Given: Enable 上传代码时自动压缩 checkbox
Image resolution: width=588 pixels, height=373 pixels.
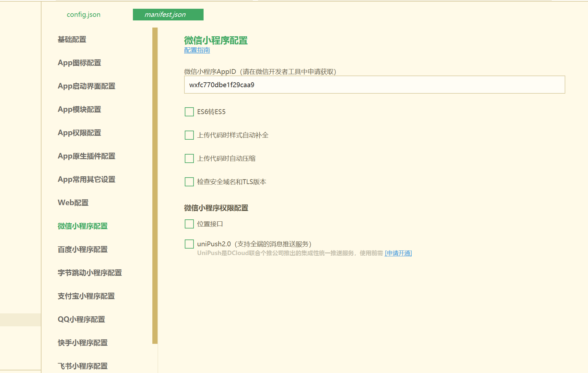Looking at the screenshot, I should (189, 158).
